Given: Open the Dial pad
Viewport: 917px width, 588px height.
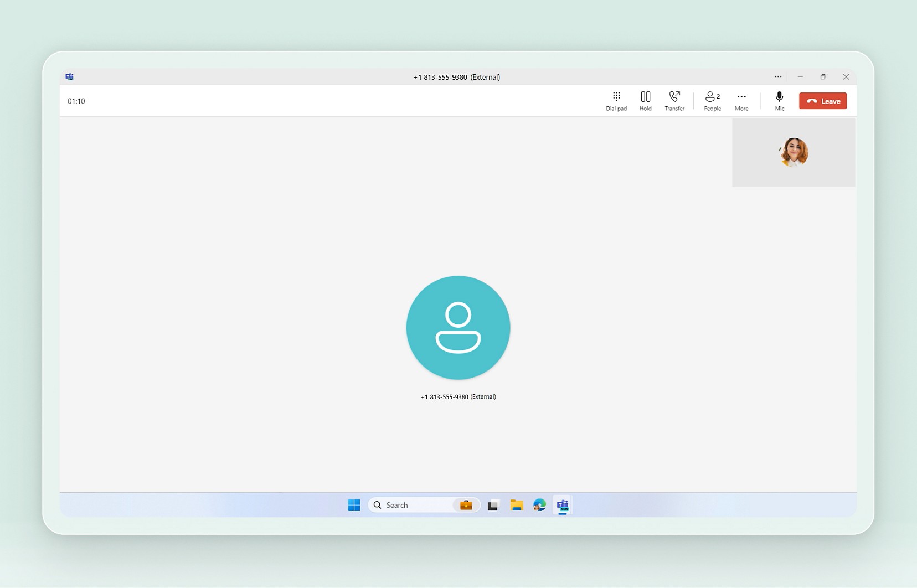Looking at the screenshot, I should pyautogui.click(x=616, y=101).
